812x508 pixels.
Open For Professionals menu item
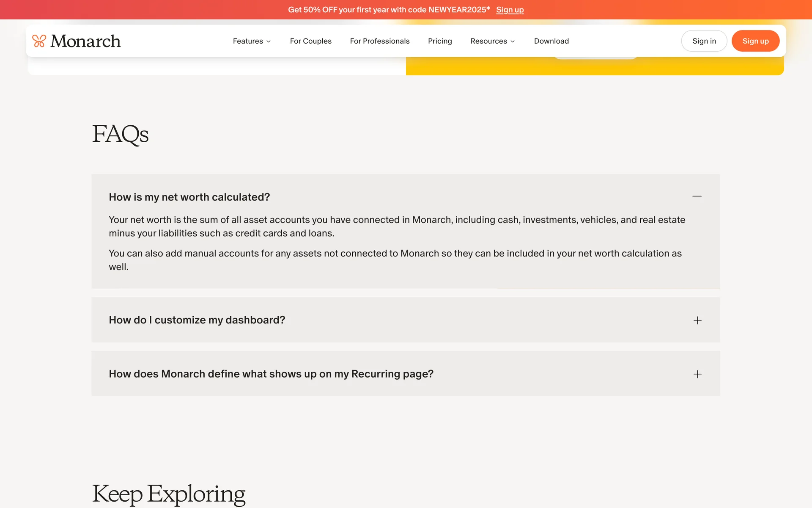click(379, 41)
